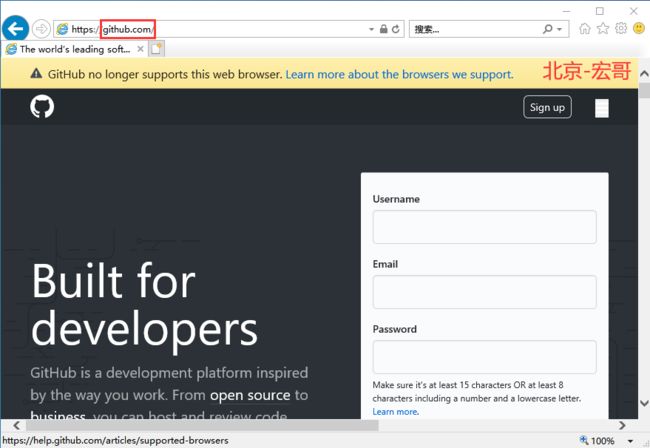650x448 pixels.
Task: Refresh the page with the reload icon
Action: [396, 29]
